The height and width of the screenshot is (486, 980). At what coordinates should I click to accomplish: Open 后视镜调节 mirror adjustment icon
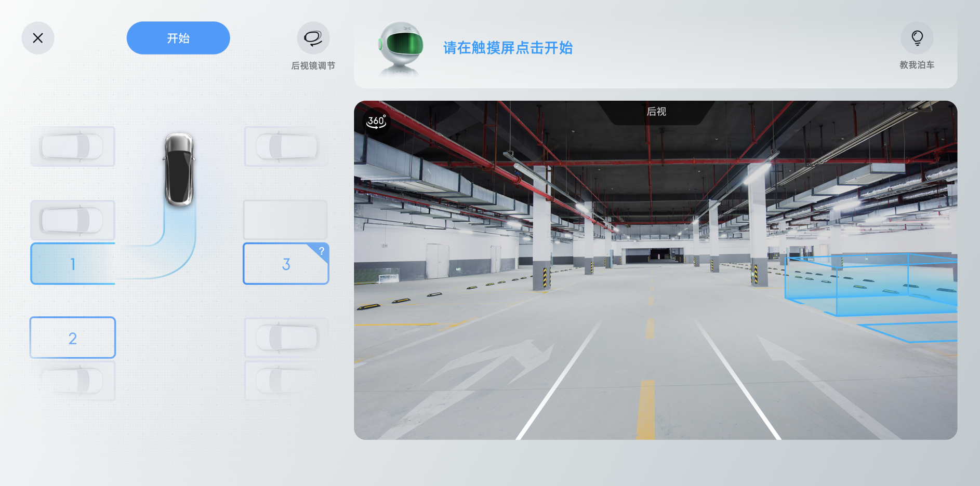313,38
